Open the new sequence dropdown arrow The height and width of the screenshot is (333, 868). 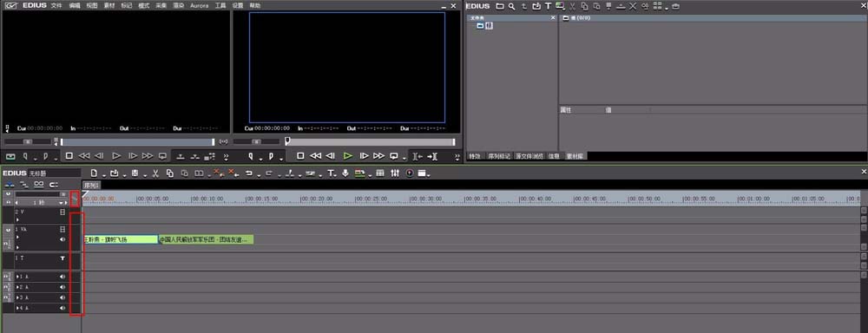[x=103, y=175]
